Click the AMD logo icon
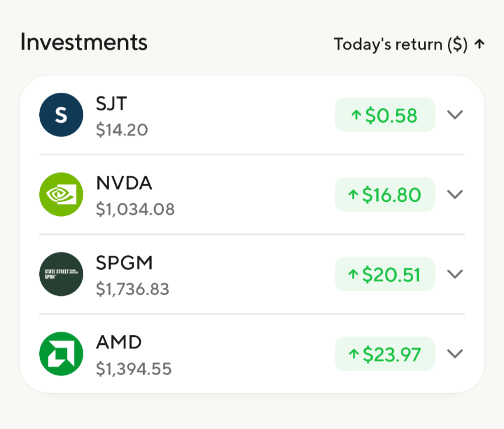This screenshot has height=429, width=504. pos(61,354)
